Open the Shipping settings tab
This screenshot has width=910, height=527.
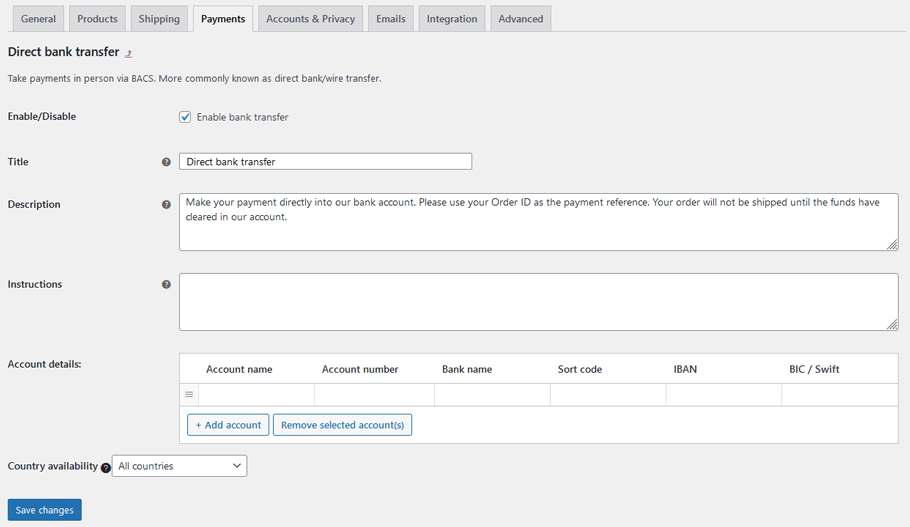click(x=159, y=19)
